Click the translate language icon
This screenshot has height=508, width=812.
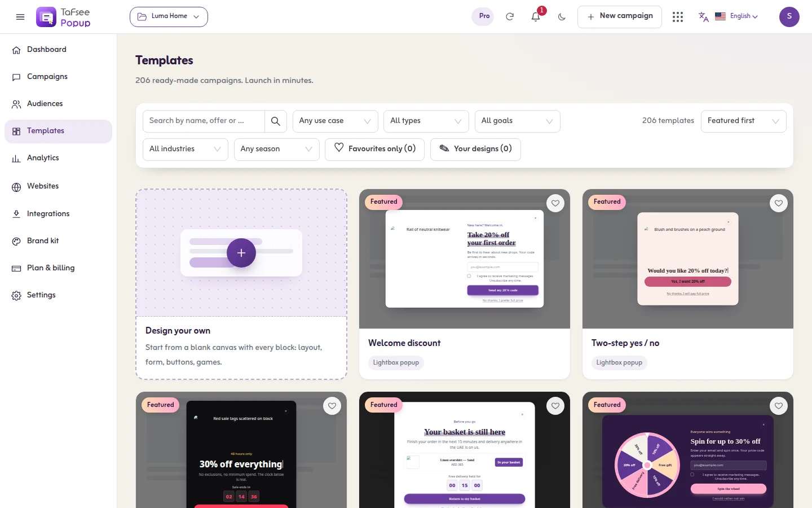pyautogui.click(x=703, y=16)
